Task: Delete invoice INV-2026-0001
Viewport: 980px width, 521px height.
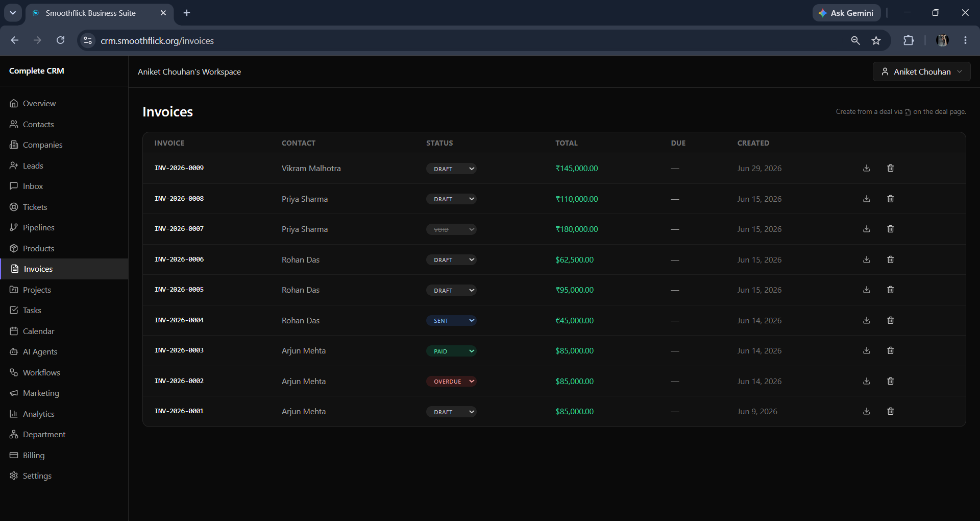Action: 890,411
